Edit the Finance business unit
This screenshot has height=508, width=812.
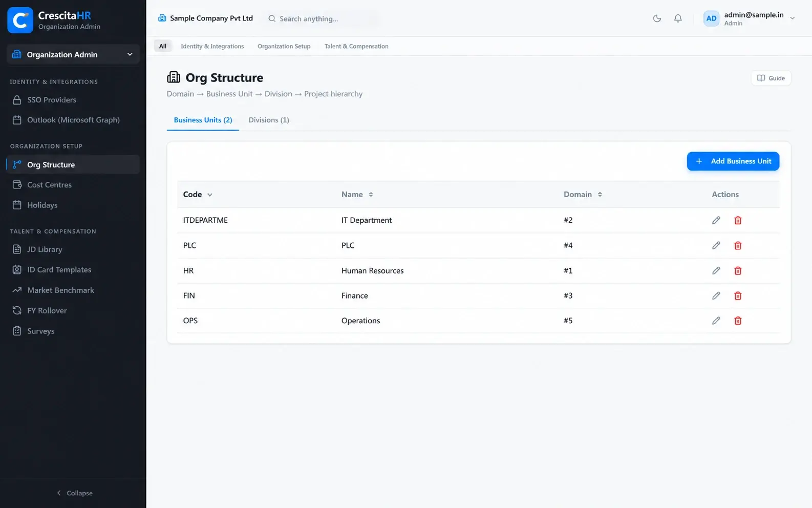tap(716, 295)
